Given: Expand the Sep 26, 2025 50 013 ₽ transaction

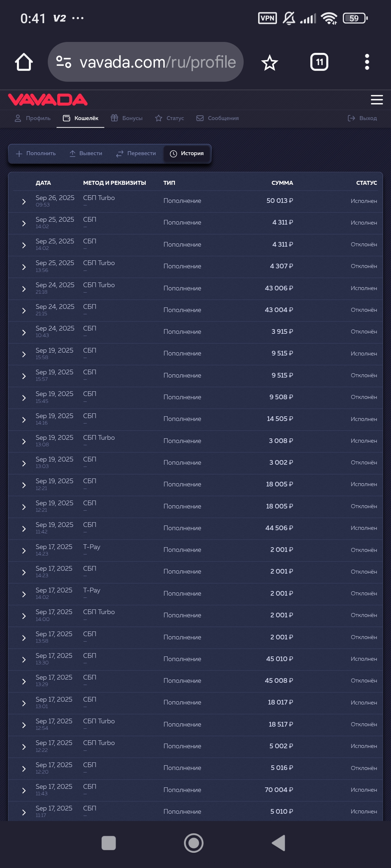Looking at the screenshot, I should [24, 201].
